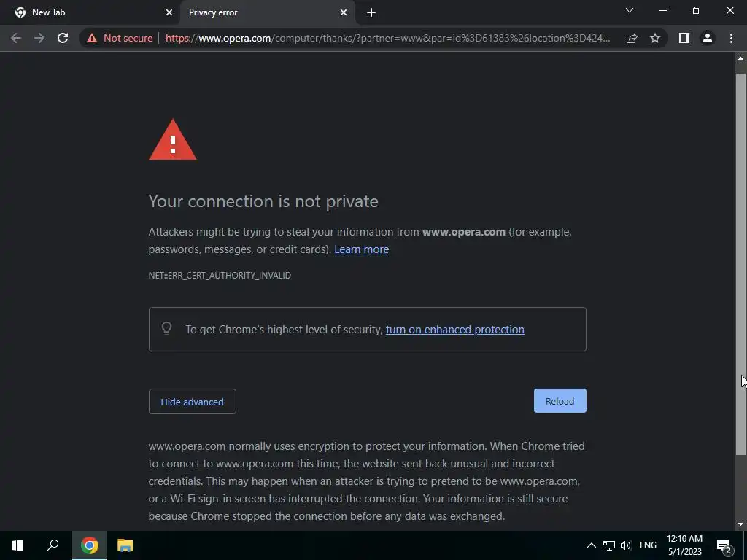Click the NET::ERR_CERT_AUTHORITY_INVALID error code
747x560 pixels.
click(220, 275)
